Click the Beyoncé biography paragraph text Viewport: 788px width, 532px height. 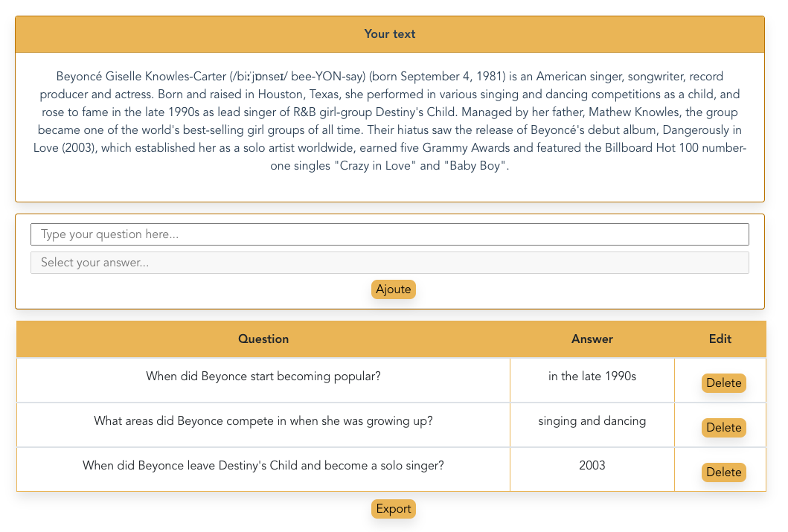[x=390, y=121]
